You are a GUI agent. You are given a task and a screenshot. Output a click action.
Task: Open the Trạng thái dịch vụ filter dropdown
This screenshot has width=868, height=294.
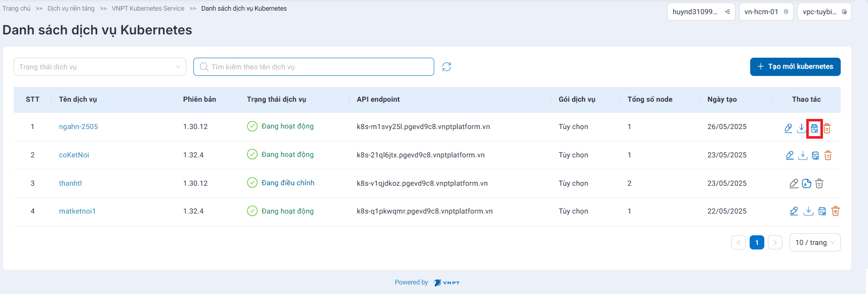(100, 67)
